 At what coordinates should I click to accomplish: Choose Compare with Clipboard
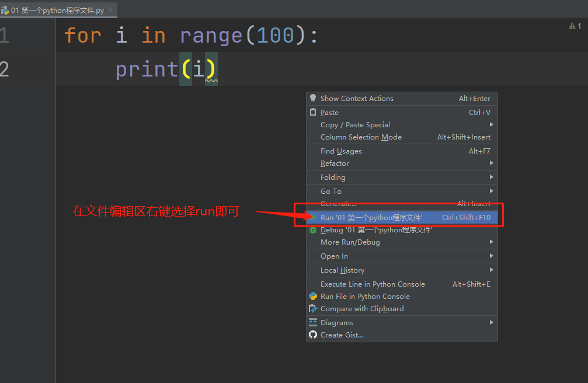[x=402, y=309]
